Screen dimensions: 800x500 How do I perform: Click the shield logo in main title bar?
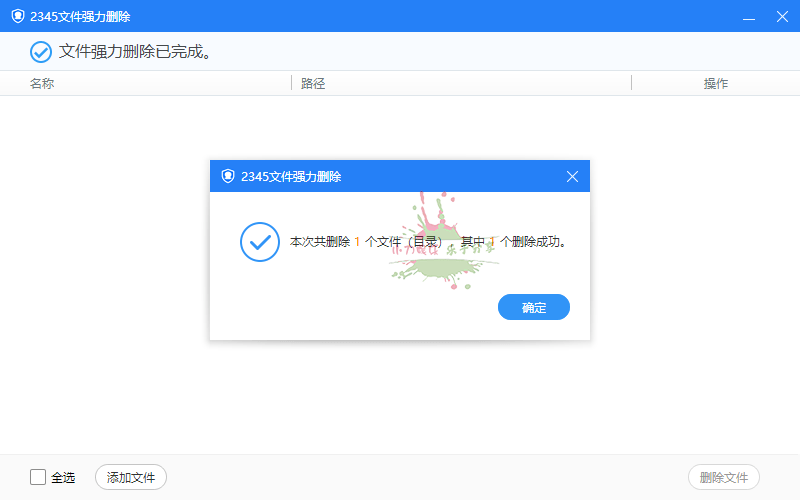17,16
